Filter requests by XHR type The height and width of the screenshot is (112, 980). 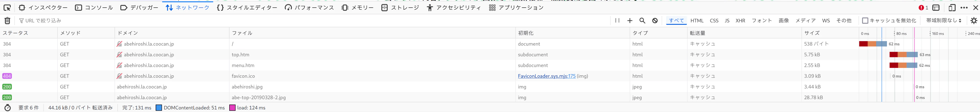tap(740, 20)
